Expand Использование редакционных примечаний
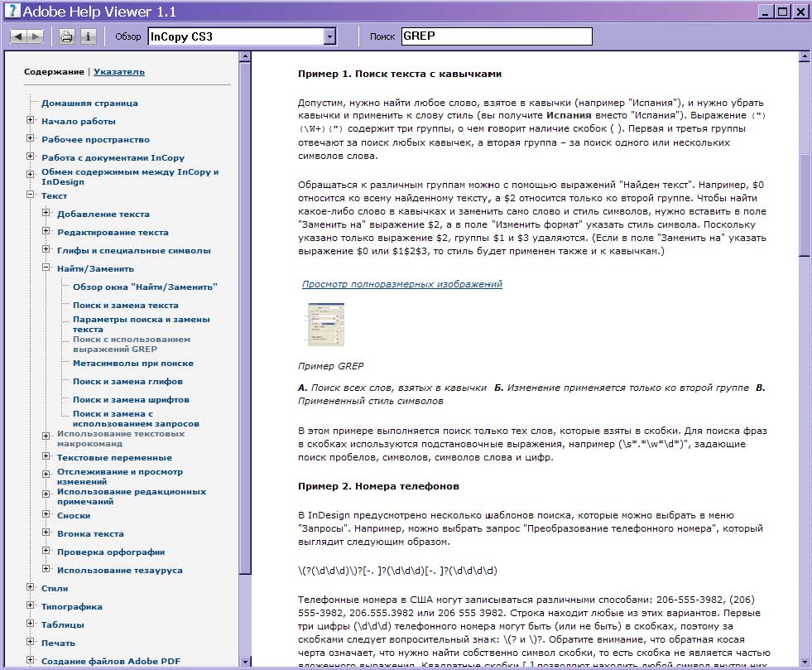Screen dimensions: 812x670 coord(46,494)
